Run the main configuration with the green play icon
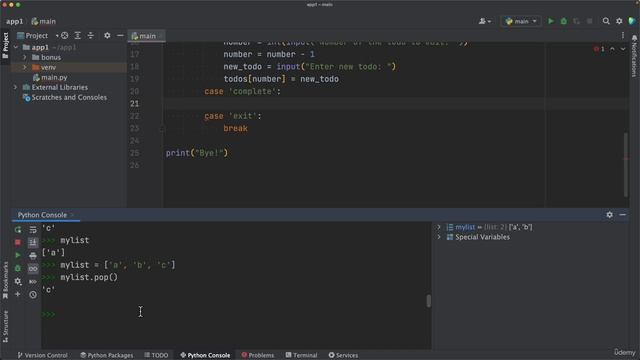The image size is (640, 360). [x=551, y=21]
